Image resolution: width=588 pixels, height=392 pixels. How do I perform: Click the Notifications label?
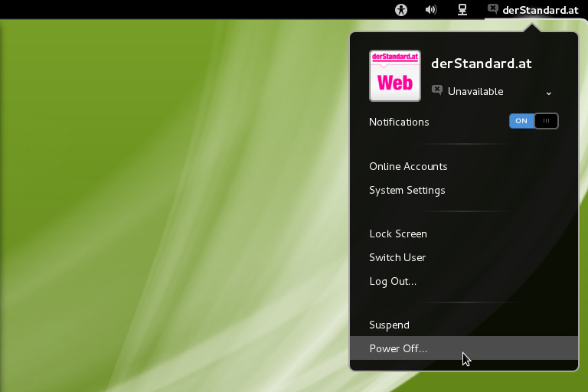click(x=399, y=122)
